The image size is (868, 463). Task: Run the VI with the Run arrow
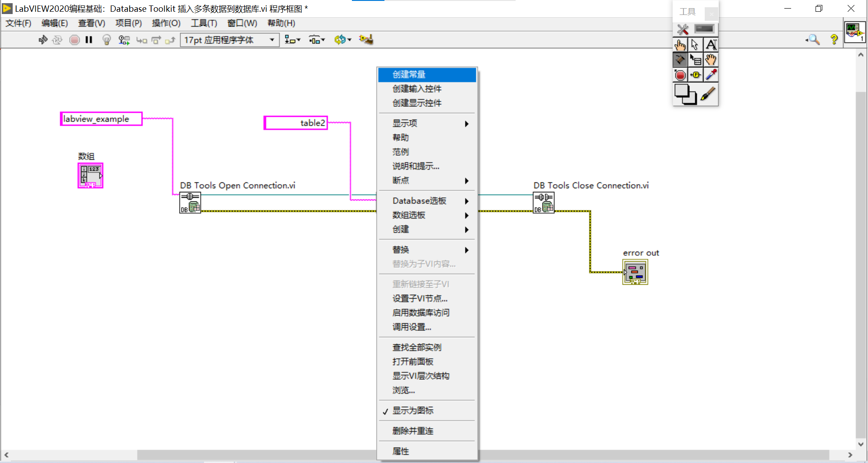[43, 40]
